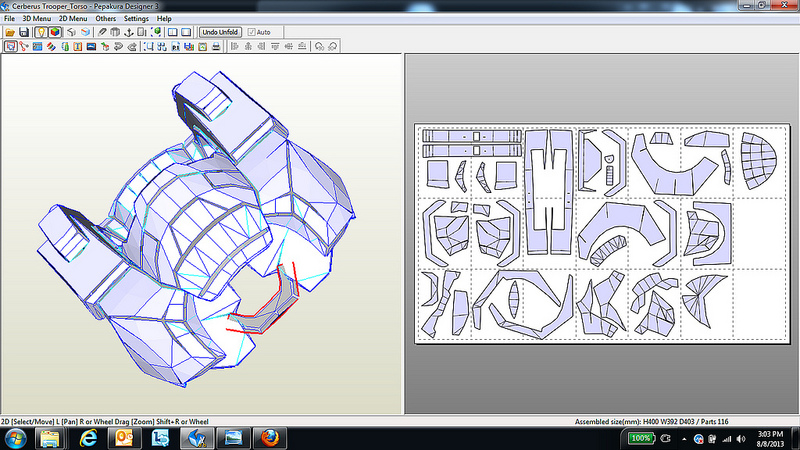This screenshot has width=800, height=450.
Task: Click the clock showing 3:03 PM
Action: coord(770,434)
